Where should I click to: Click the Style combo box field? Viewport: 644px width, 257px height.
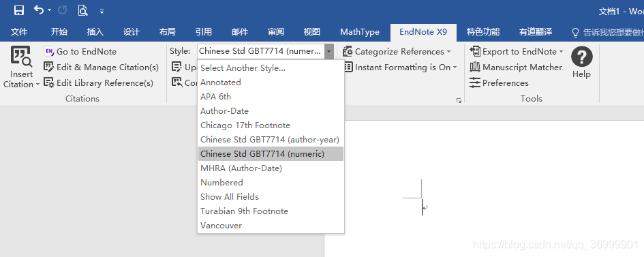pyautogui.click(x=261, y=52)
